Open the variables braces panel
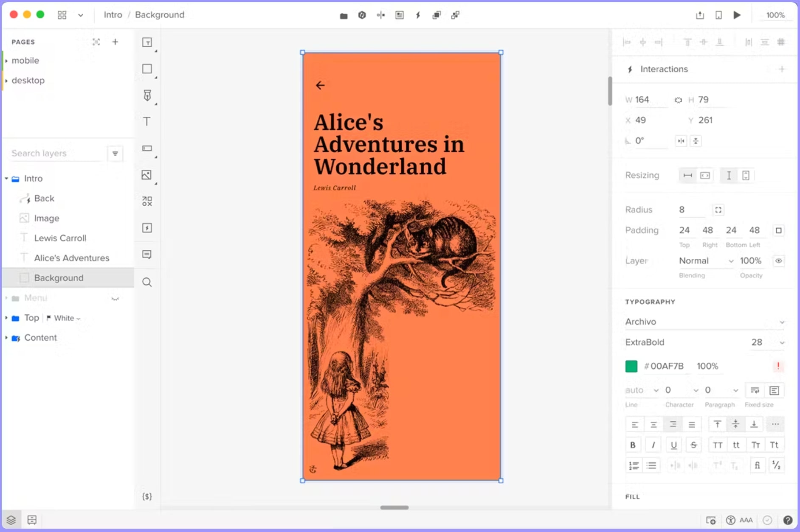Viewport: 800px width, 532px height. [147, 496]
